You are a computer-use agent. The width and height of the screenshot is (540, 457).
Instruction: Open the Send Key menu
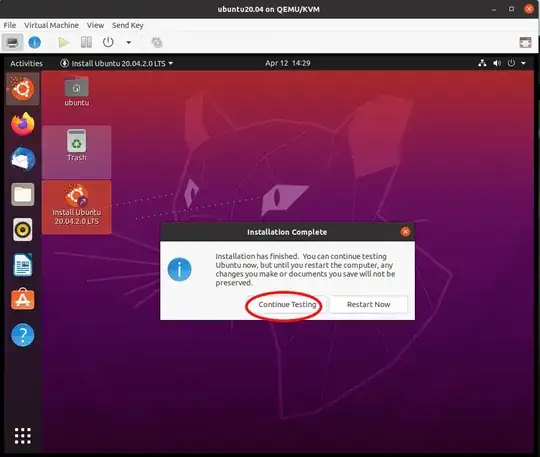point(127,25)
